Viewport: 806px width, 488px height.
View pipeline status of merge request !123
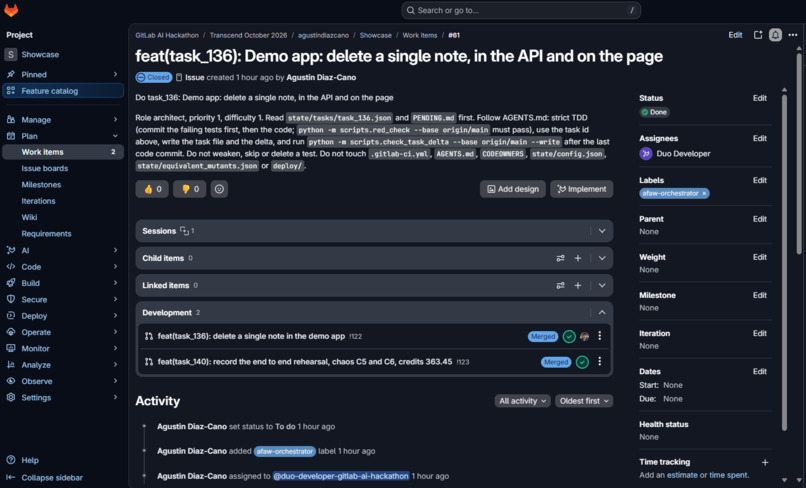click(x=582, y=362)
